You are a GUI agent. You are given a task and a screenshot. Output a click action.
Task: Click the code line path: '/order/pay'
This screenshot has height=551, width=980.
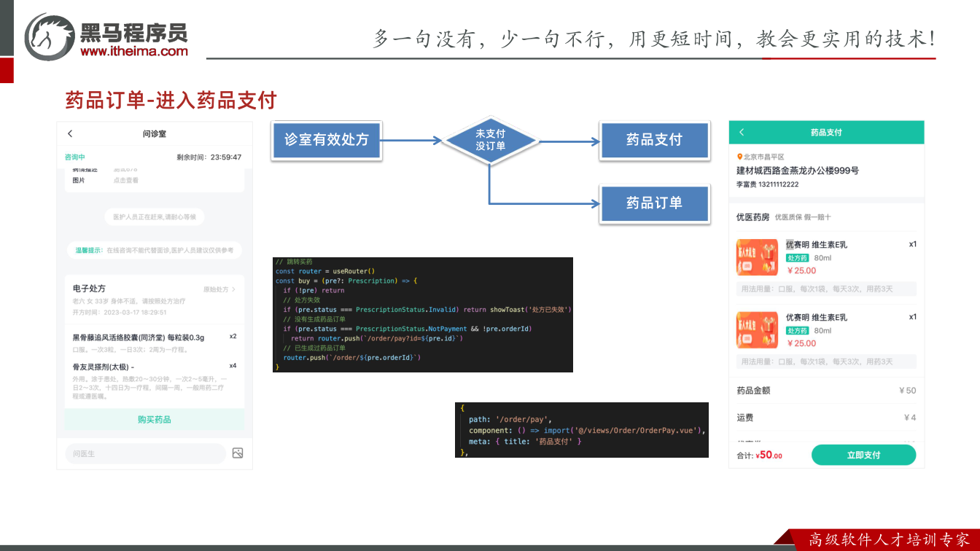pos(510,420)
